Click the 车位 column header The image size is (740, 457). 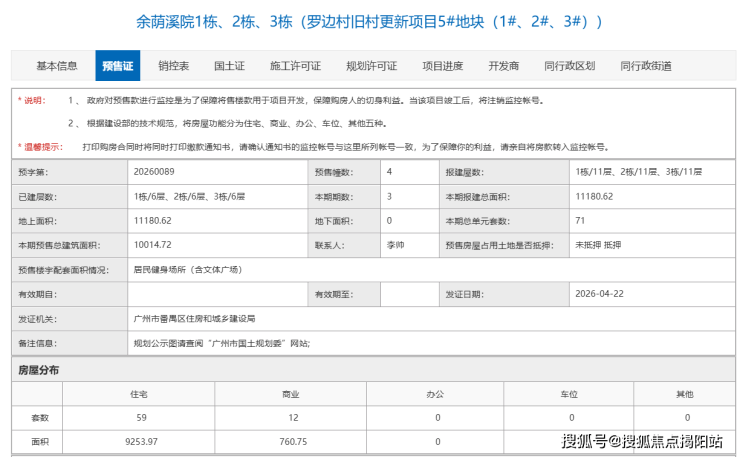[x=569, y=394]
